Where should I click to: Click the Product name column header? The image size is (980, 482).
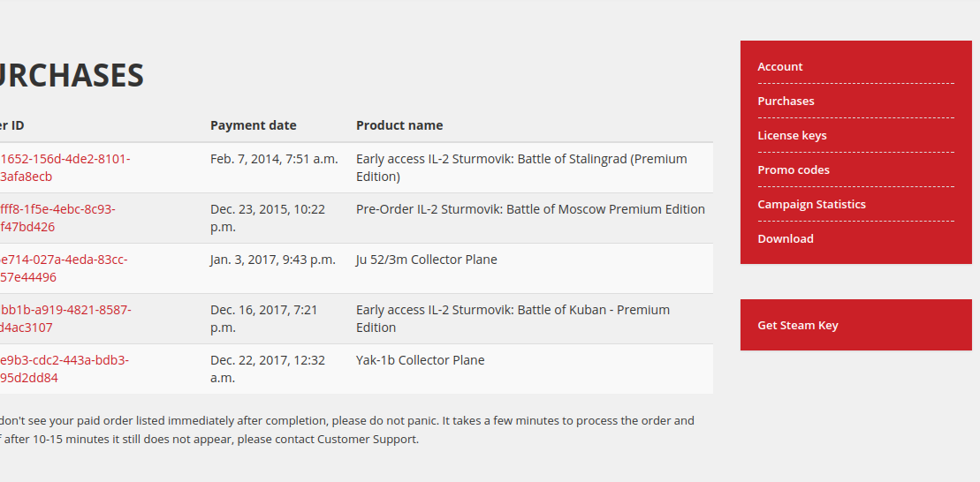click(x=399, y=125)
